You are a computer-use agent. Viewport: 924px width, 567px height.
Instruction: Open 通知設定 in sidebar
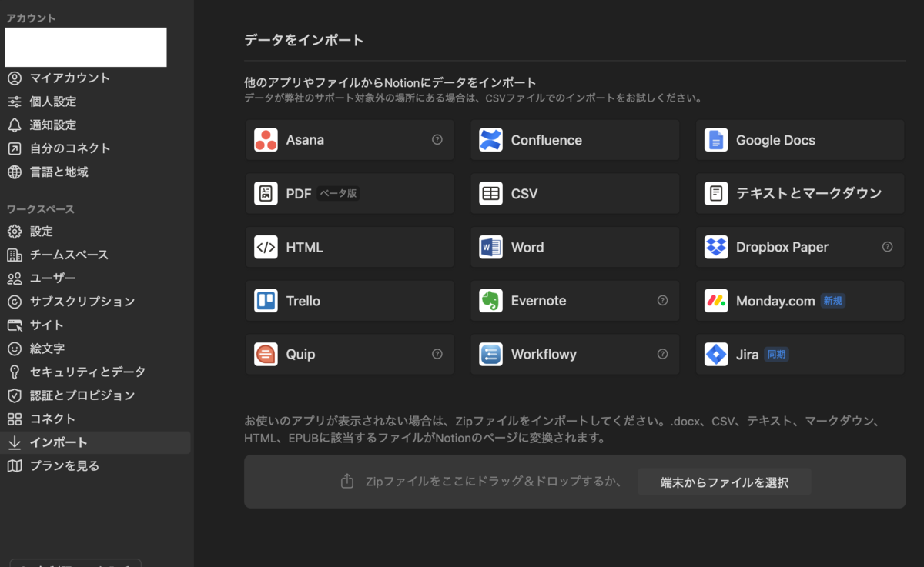pyautogui.click(x=95, y=125)
